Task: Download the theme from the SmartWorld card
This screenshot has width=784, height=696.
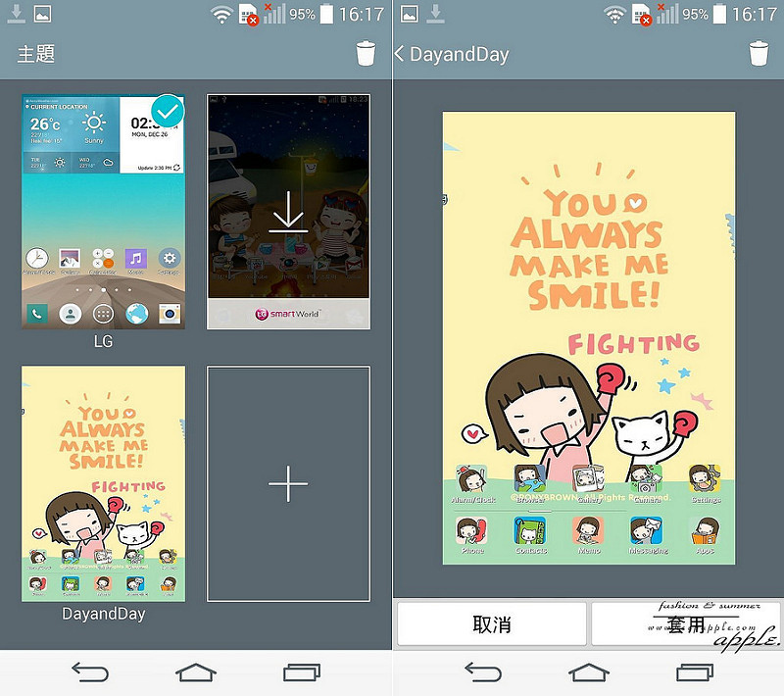Action: 288,212
